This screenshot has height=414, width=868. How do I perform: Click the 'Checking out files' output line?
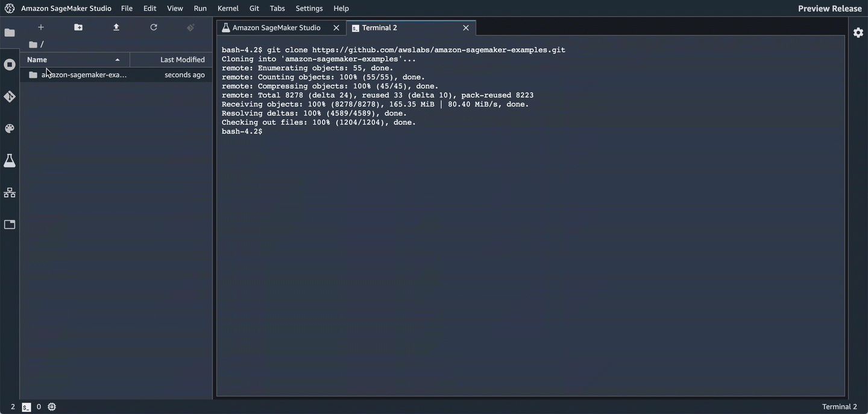(x=319, y=123)
